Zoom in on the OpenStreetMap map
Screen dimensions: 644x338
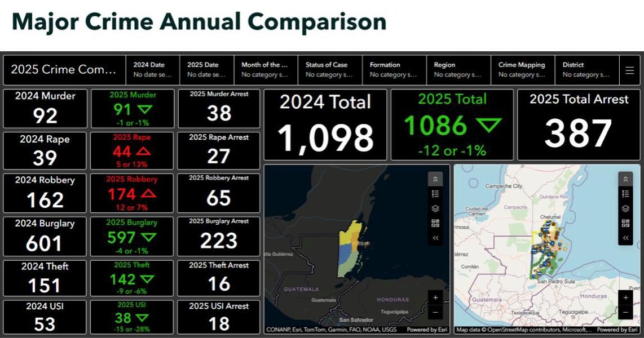tap(625, 297)
